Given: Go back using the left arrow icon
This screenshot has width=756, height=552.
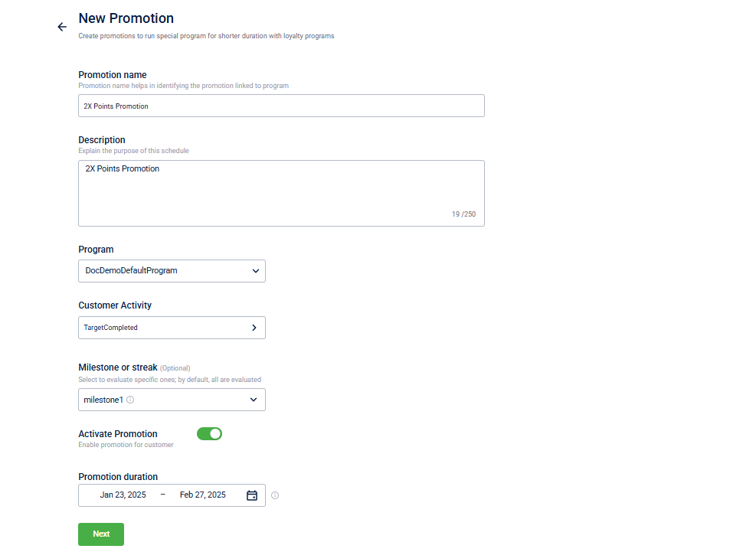Looking at the screenshot, I should [x=62, y=27].
